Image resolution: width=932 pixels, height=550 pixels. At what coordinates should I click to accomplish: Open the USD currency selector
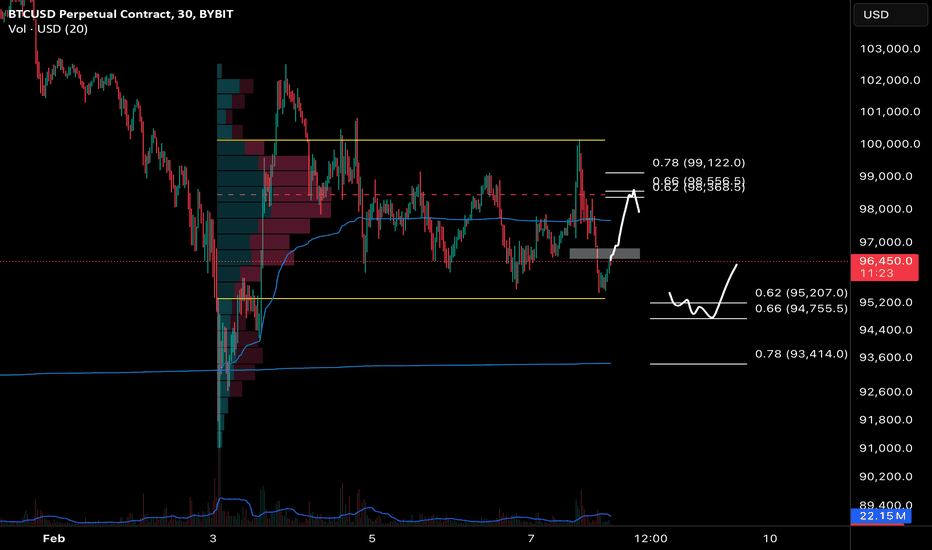point(890,14)
